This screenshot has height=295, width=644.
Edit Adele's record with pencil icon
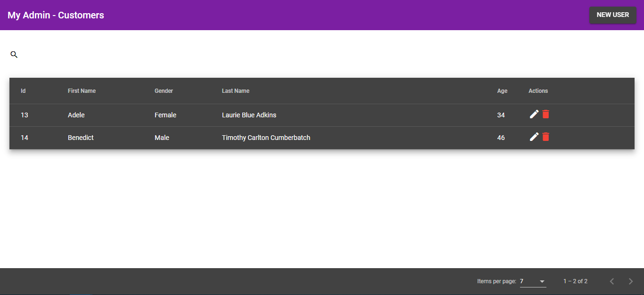click(534, 114)
